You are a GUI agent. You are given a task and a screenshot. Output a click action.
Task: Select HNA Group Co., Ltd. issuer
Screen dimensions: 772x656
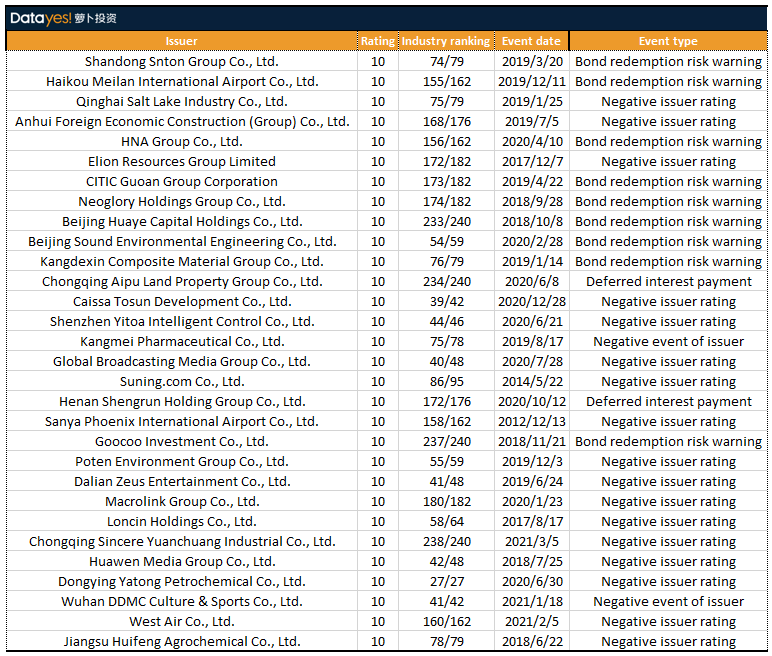tap(181, 142)
